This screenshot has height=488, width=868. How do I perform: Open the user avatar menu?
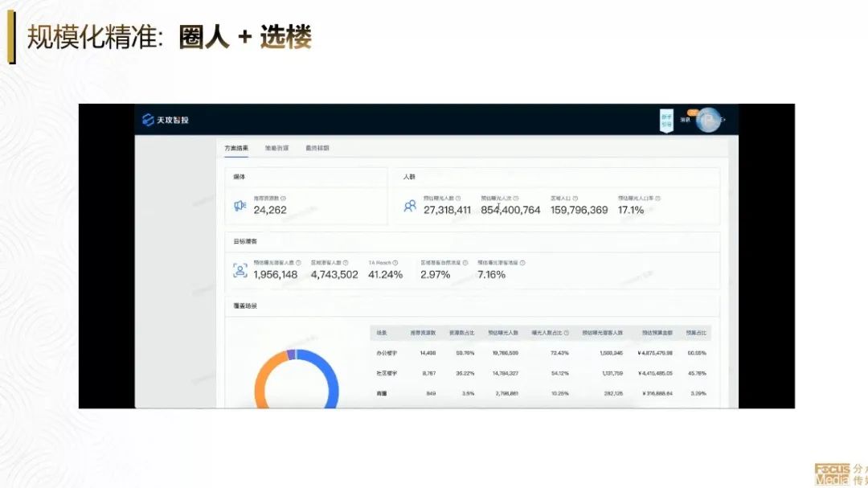[709, 121]
